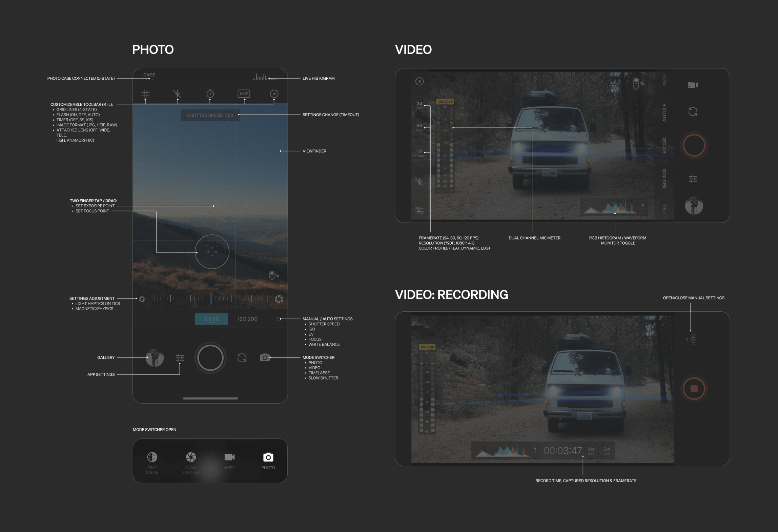Click the mic level meter in Recording

point(427,392)
